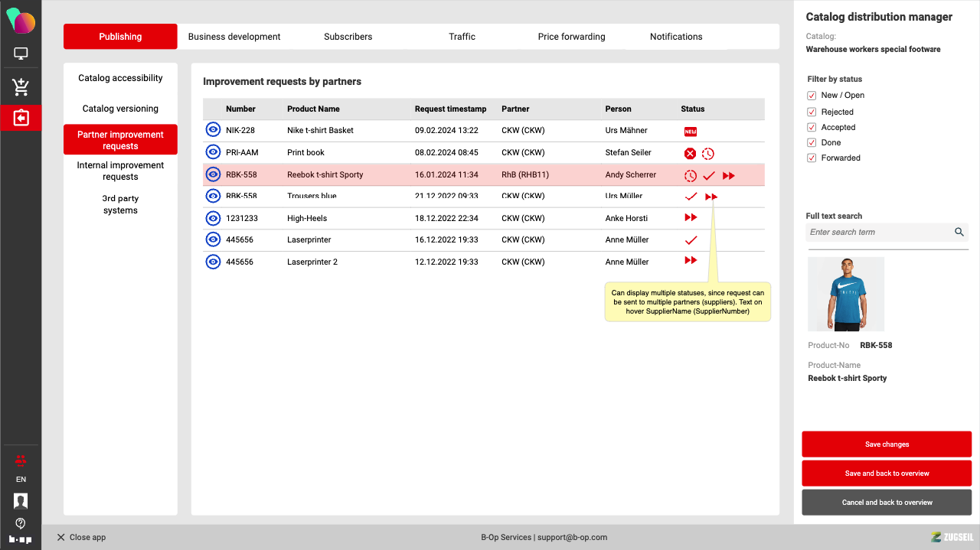Viewport: 980px width, 550px height.
Task: Click the view eye icon for High-Heels row
Action: coord(213,218)
